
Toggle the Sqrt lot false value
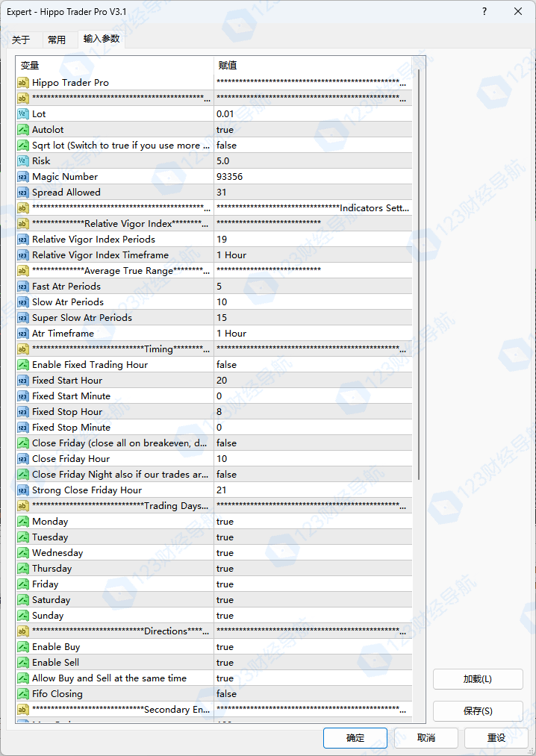click(313, 145)
